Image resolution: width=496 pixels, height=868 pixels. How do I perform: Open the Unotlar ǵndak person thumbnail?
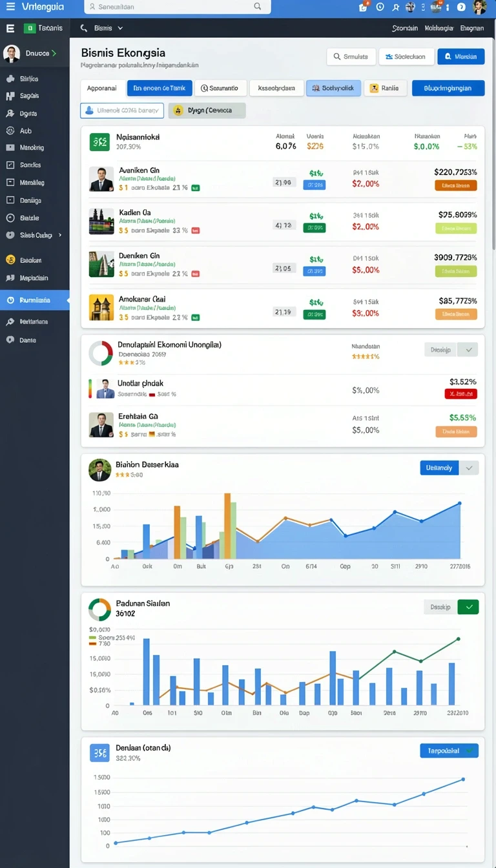tap(105, 388)
